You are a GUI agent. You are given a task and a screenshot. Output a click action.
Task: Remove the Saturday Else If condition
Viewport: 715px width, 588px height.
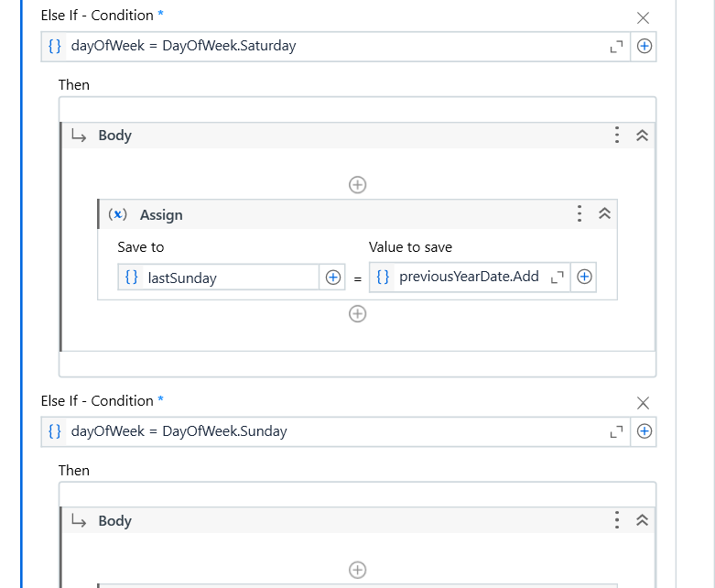pos(643,17)
